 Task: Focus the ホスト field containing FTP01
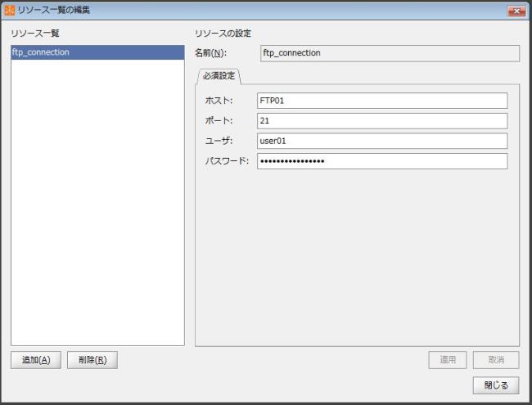click(x=381, y=101)
